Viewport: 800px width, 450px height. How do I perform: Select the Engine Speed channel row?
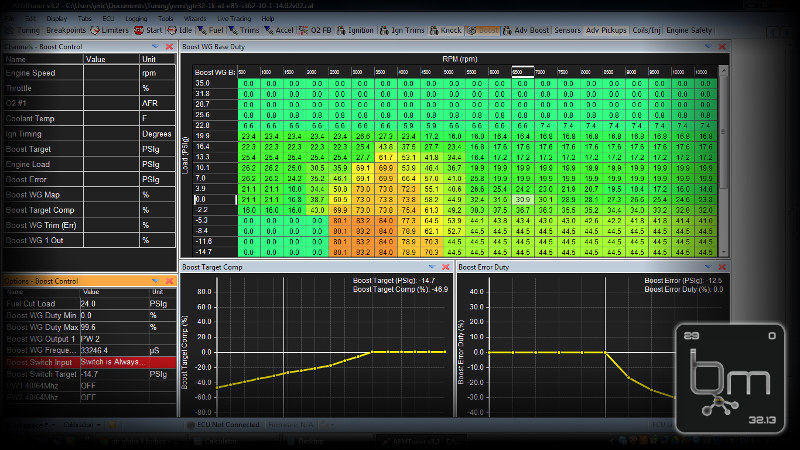89,73
